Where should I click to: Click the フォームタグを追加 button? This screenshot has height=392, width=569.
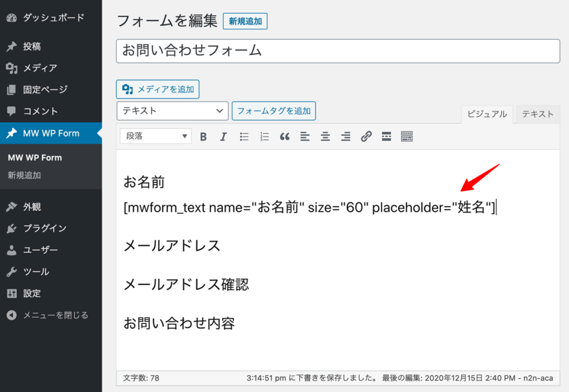click(x=273, y=110)
